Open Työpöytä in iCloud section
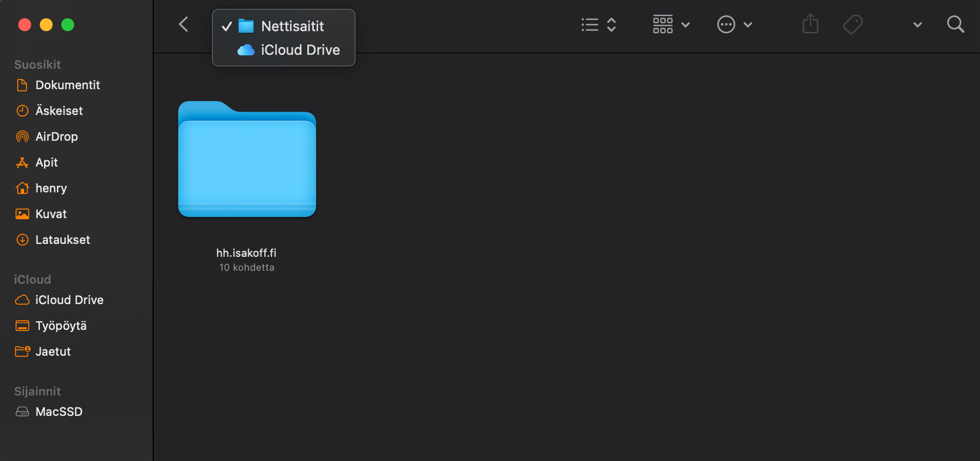980x461 pixels. [61, 326]
